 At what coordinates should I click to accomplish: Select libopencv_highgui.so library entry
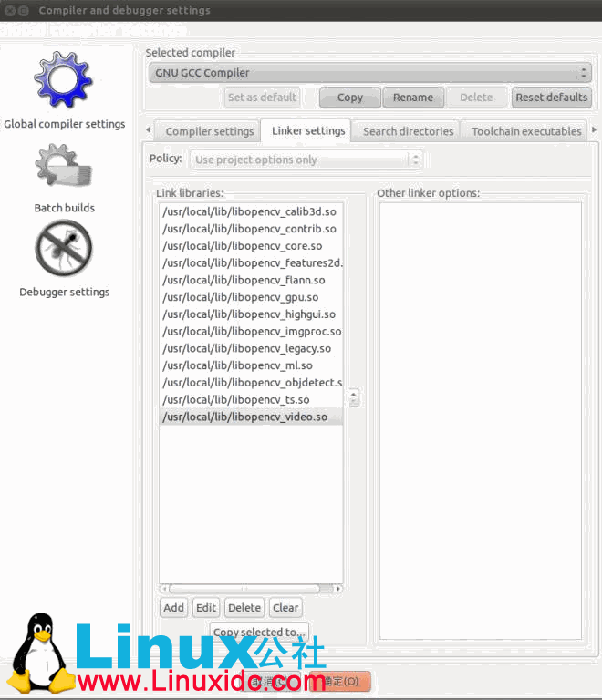tap(248, 314)
